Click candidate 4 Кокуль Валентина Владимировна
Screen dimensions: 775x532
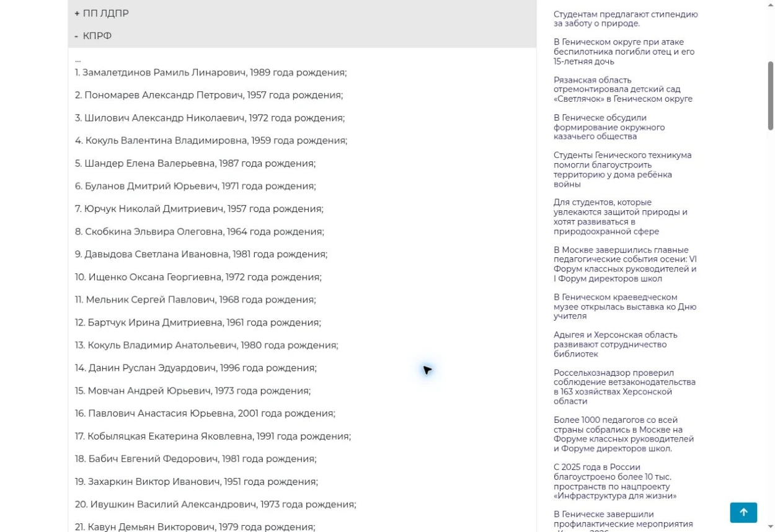211,141
